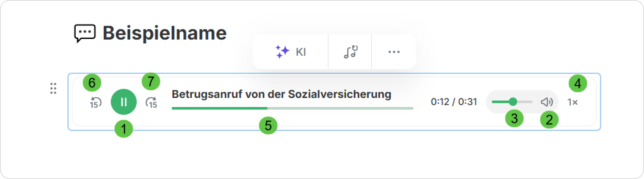Open the three-dot more options menu
The height and width of the screenshot is (179, 644).
(x=394, y=52)
